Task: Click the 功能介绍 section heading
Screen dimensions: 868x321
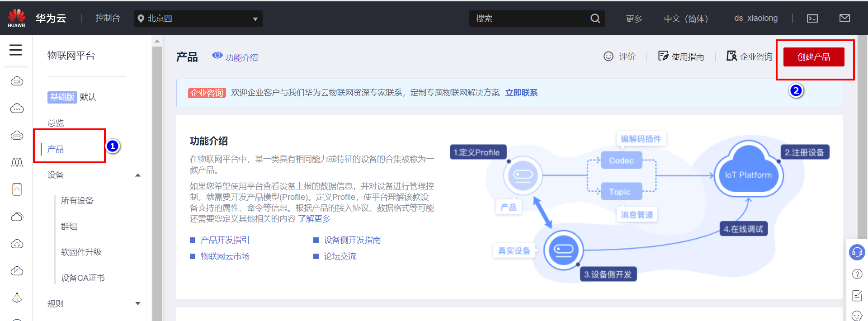Action: tap(209, 141)
